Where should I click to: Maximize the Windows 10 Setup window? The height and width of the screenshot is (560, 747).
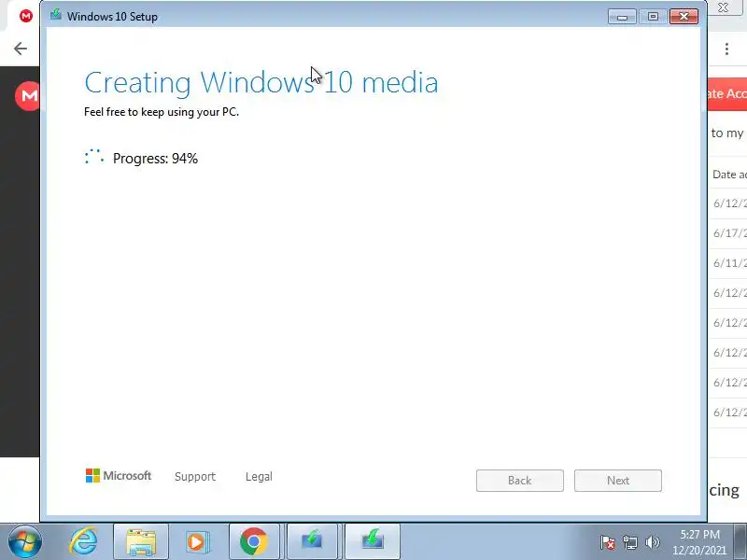653,17
